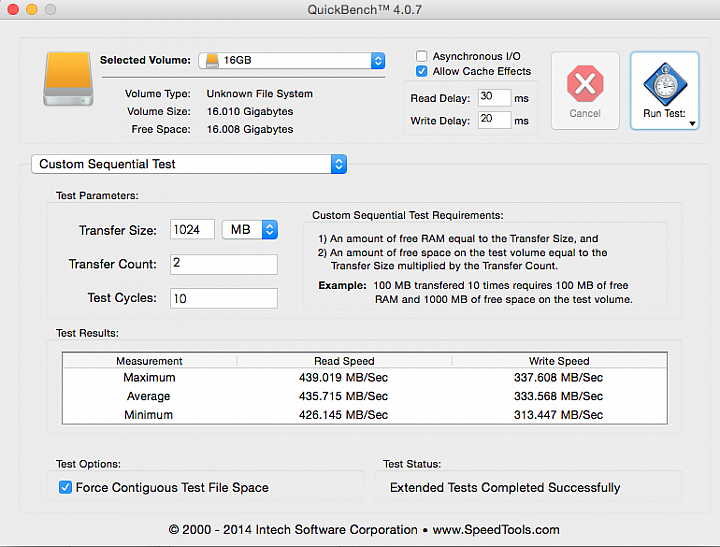Click the 313.447 MB/Sec write value

[558, 415]
